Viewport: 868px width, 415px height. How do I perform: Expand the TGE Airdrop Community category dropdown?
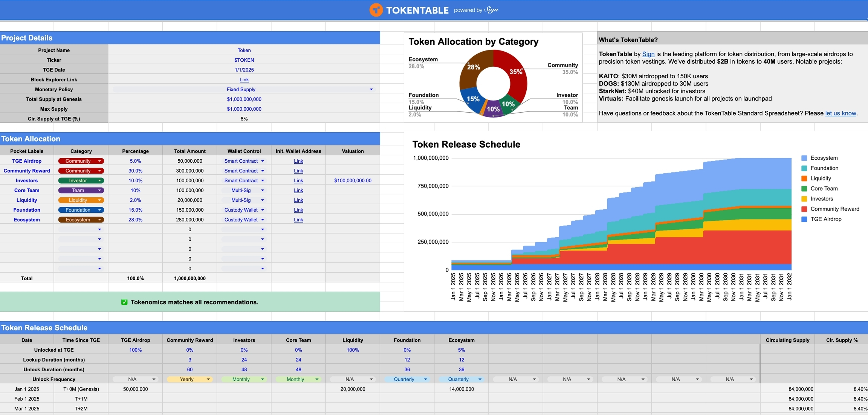click(99, 161)
